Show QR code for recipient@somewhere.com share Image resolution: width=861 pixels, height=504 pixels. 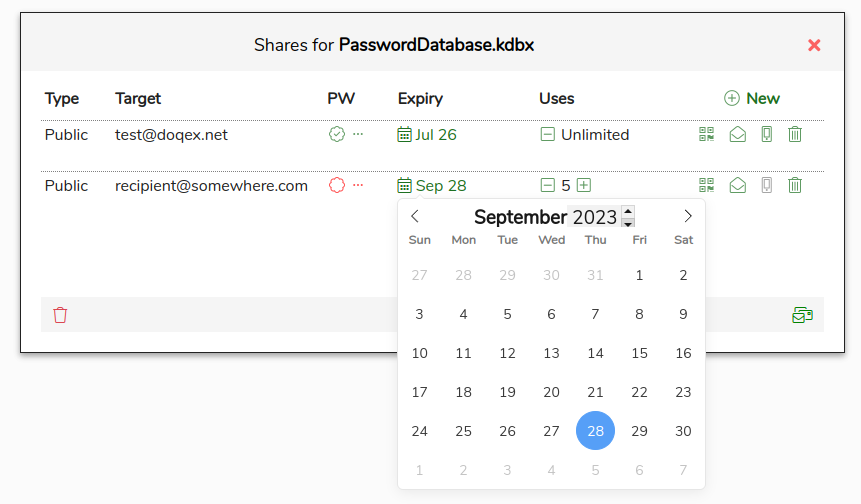pos(707,185)
